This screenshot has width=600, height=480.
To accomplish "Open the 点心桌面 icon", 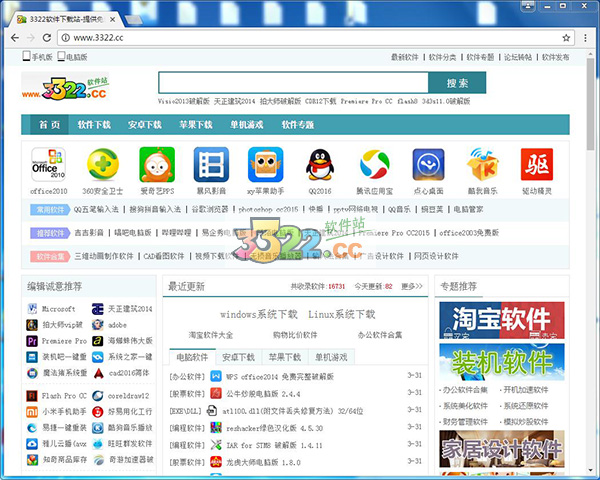I will pos(429,164).
